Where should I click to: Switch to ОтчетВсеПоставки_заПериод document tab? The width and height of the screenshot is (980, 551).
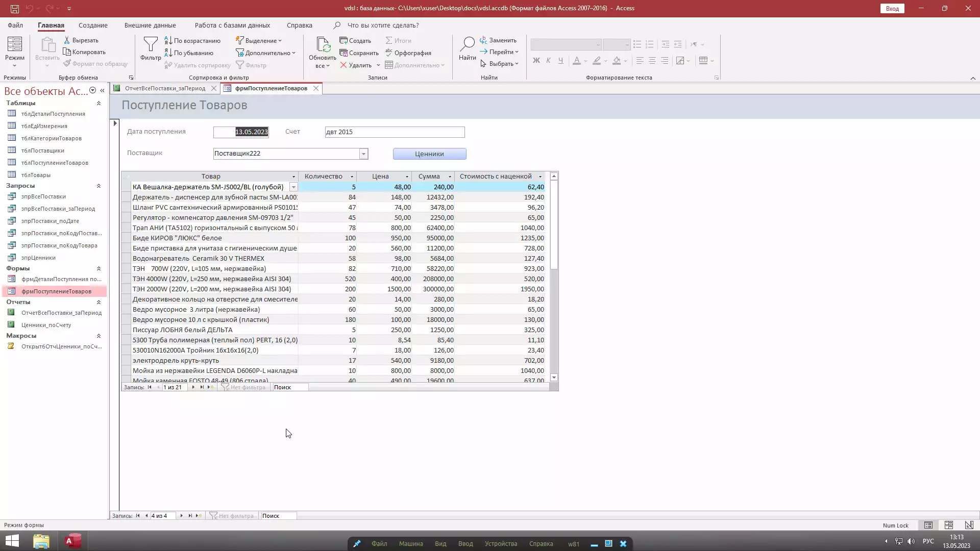pos(165,88)
